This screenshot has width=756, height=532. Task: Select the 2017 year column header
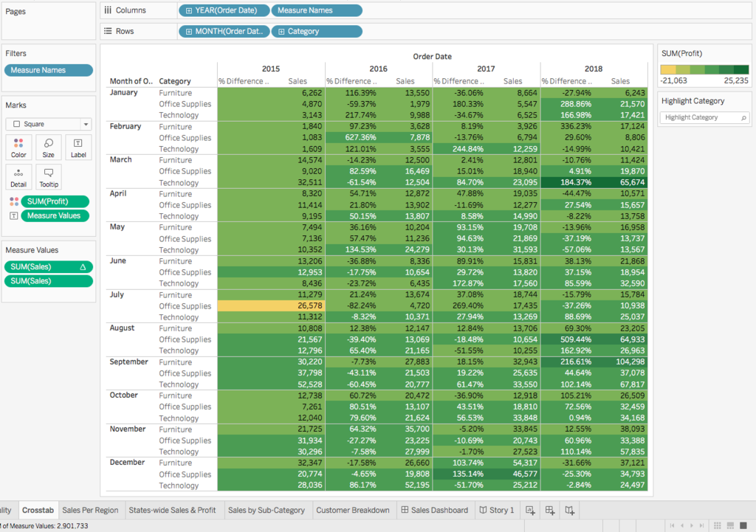click(486, 69)
